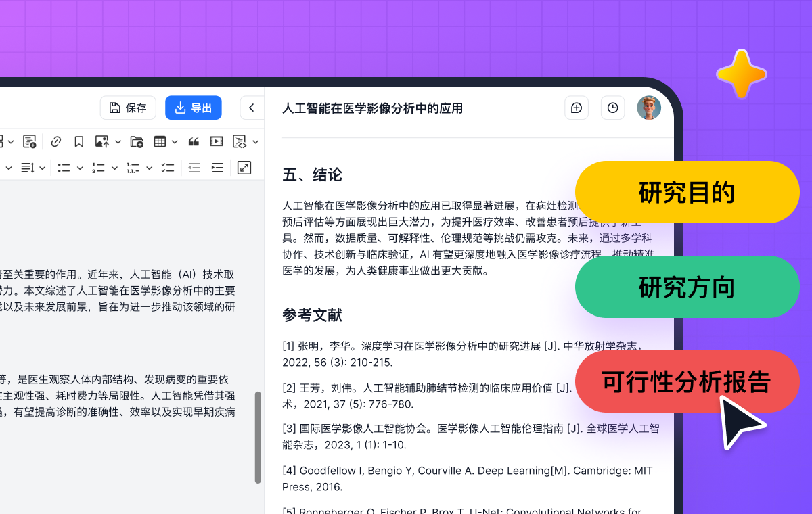Increase indent of the paragraph
This screenshot has width=812, height=514.
point(217,168)
